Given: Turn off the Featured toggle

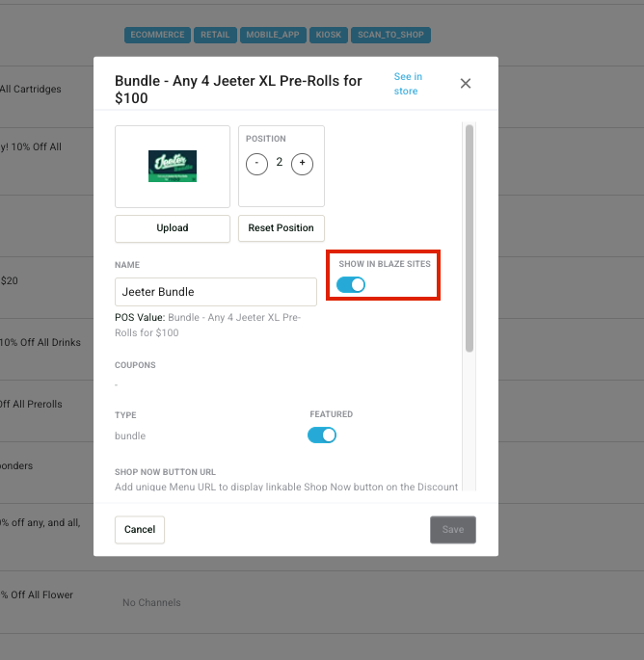Looking at the screenshot, I should tap(322, 436).
